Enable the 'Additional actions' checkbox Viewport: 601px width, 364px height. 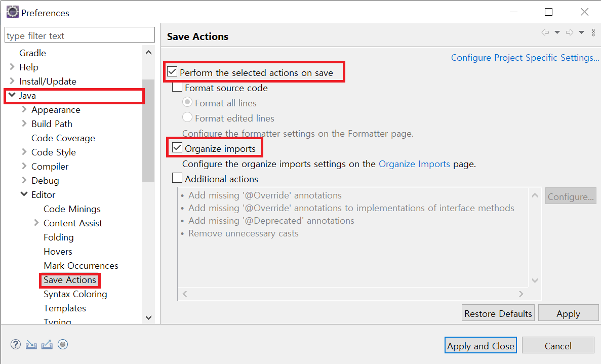coord(177,178)
